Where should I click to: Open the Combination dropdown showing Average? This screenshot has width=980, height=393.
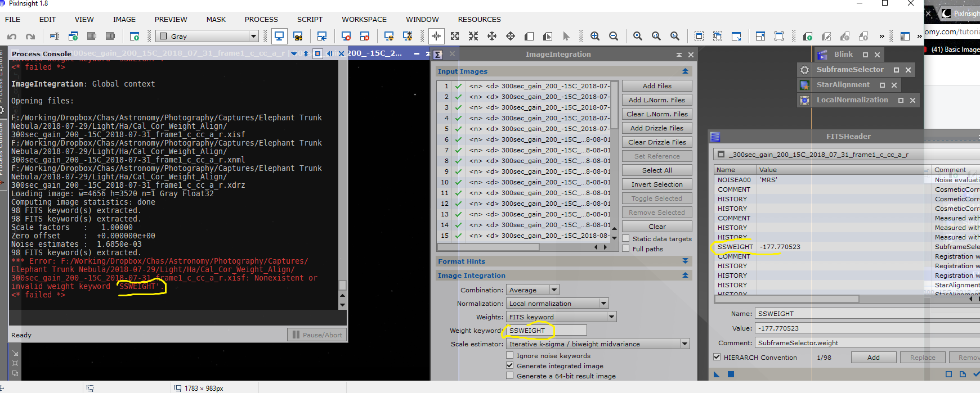coord(532,290)
